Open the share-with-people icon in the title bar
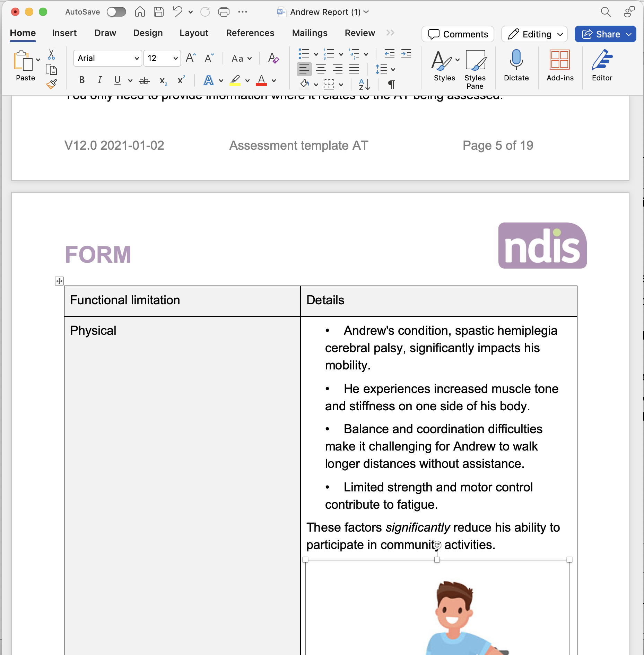The width and height of the screenshot is (644, 655). coord(629,12)
